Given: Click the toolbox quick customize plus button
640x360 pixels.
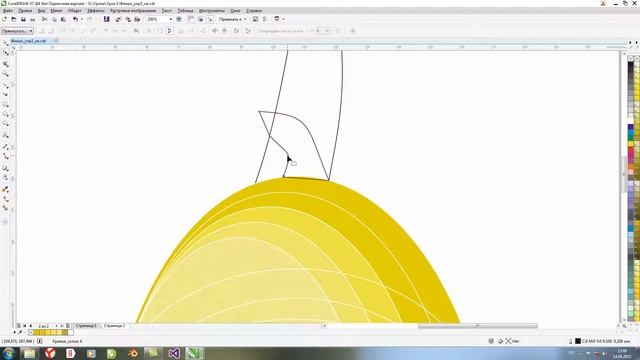Looking at the screenshot, I should click(5, 222).
